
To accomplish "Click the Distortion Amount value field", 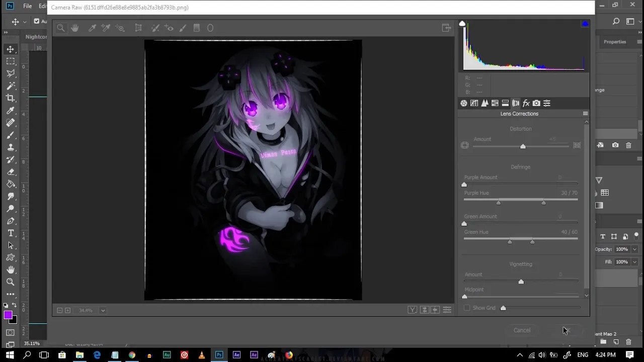I will [558, 139].
